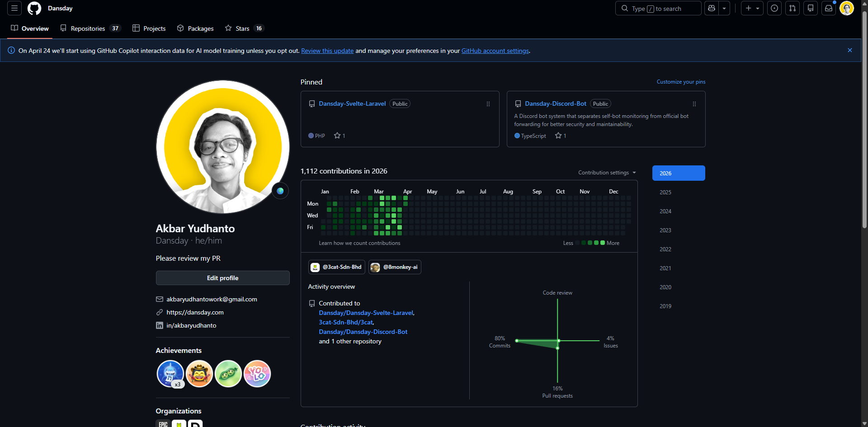Click the large profile avatar photo
This screenshot has height=427, width=868.
point(222,147)
